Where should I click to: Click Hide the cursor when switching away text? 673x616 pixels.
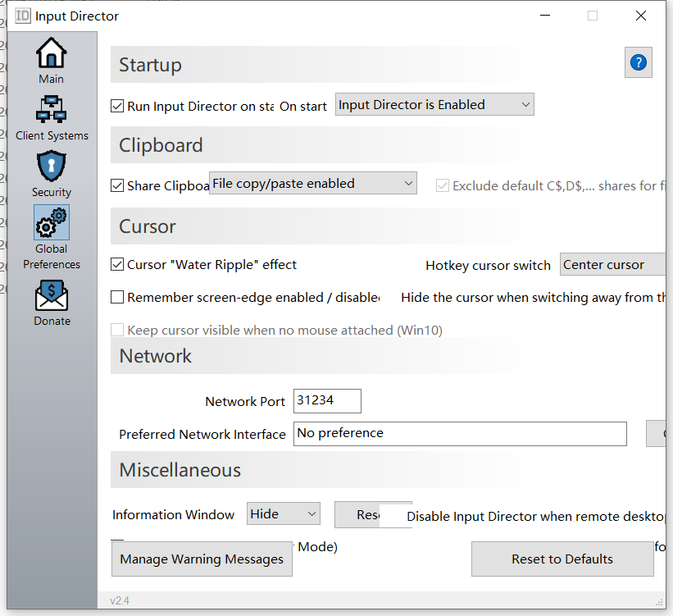point(533,297)
